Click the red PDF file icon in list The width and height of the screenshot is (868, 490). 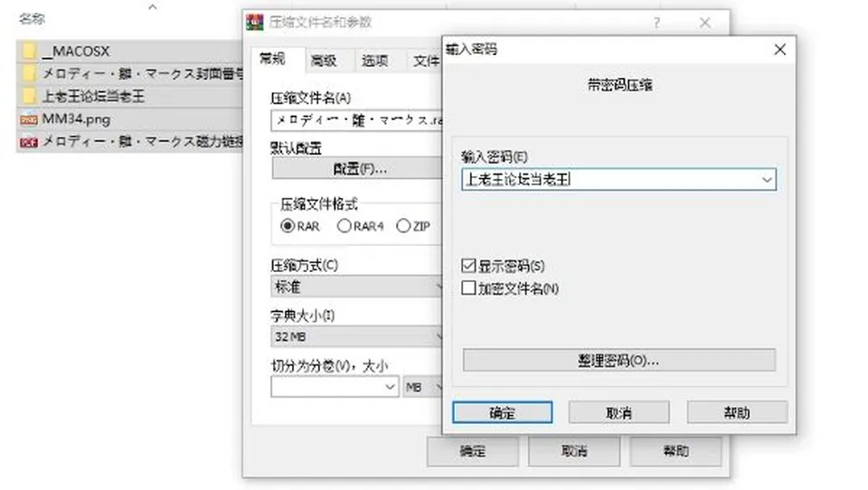[x=29, y=142]
